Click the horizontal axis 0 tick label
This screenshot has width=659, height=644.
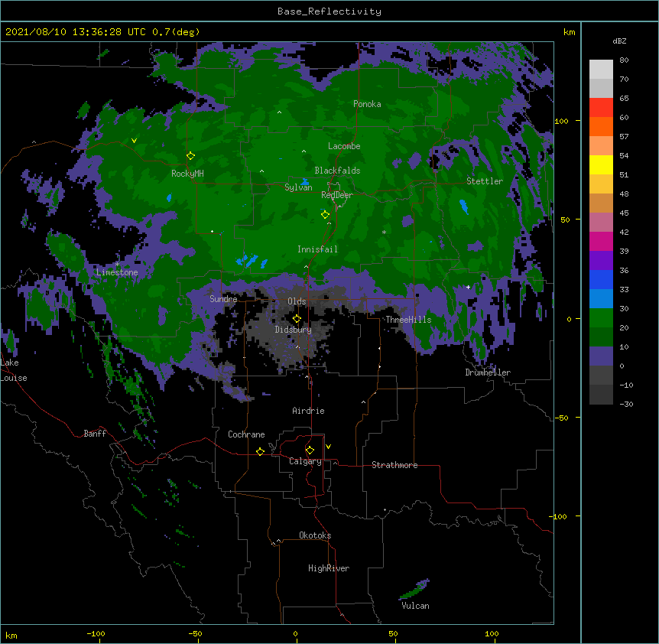coord(295,633)
